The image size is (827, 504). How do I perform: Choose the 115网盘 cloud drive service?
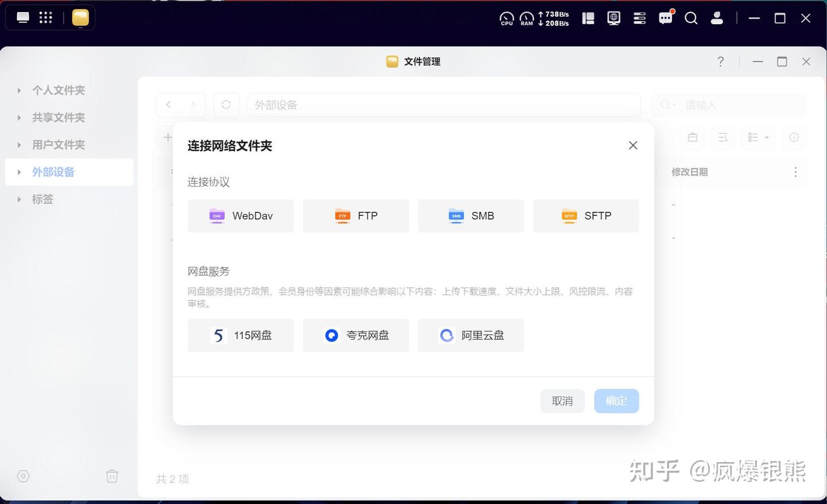(241, 335)
